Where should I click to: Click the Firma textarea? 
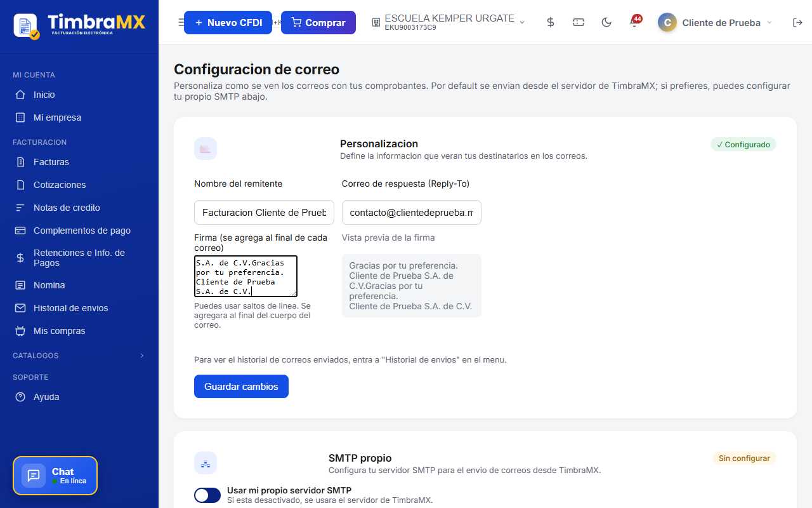[x=246, y=276]
